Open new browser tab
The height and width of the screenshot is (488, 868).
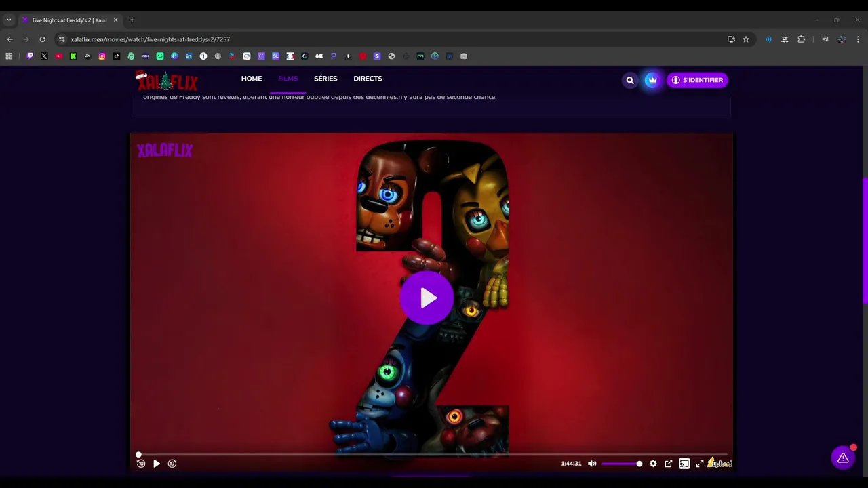(x=132, y=20)
